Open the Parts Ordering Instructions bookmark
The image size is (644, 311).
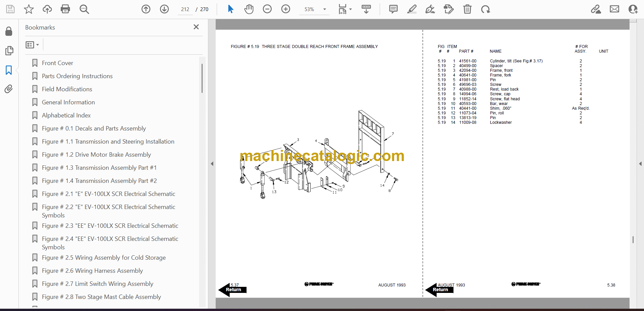click(x=77, y=76)
